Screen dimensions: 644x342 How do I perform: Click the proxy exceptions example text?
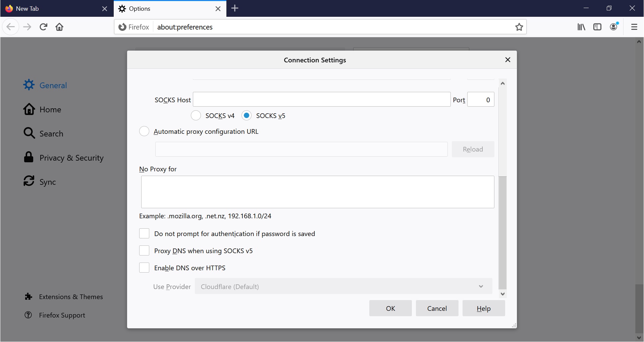tap(205, 216)
